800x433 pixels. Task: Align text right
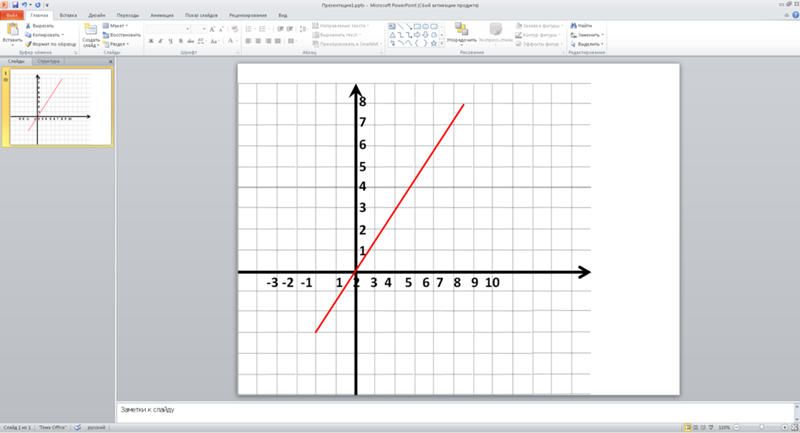point(268,41)
